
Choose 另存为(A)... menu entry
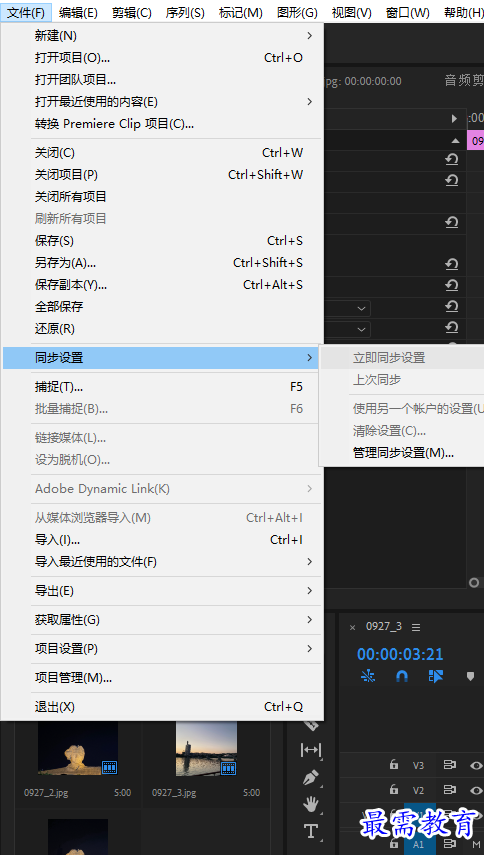pyautogui.click(x=161, y=263)
